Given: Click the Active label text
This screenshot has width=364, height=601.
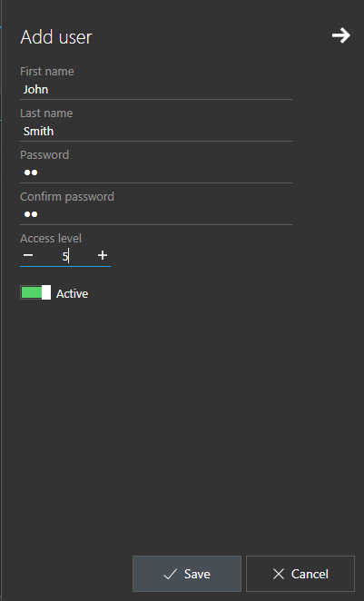Looking at the screenshot, I should [72, 293].
